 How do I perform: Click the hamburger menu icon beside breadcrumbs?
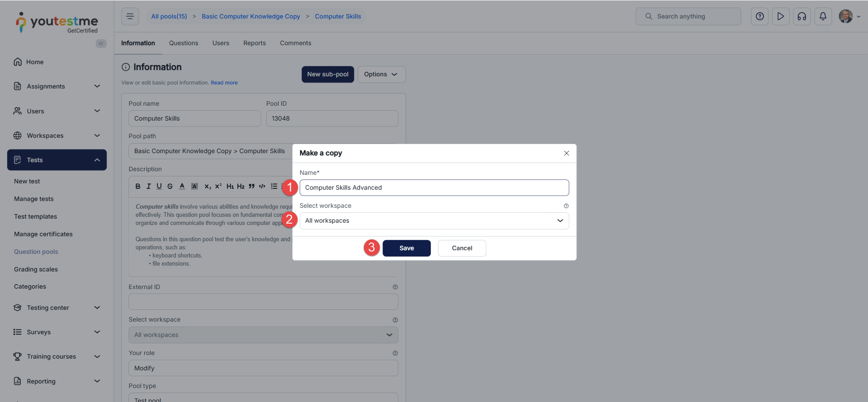[x=130, y=17]
